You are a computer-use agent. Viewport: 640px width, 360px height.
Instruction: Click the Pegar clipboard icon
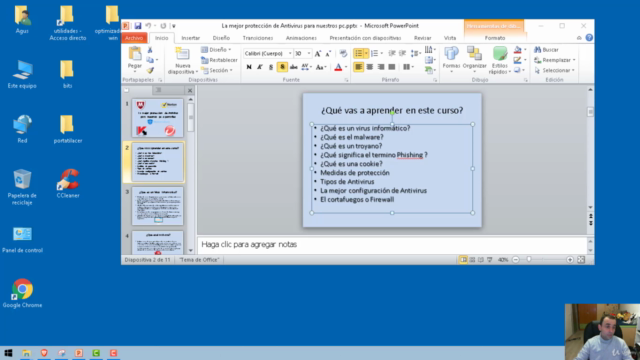(x=135, y=54)
